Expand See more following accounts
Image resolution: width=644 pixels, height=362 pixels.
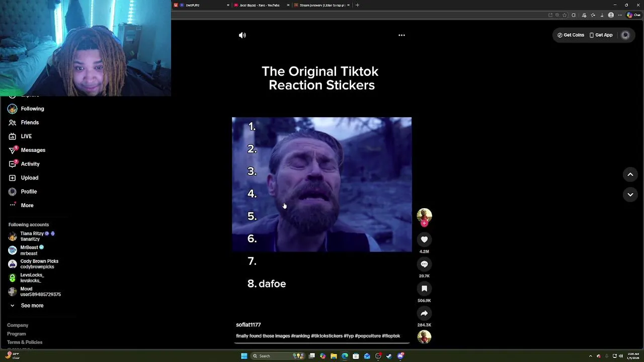26,306
